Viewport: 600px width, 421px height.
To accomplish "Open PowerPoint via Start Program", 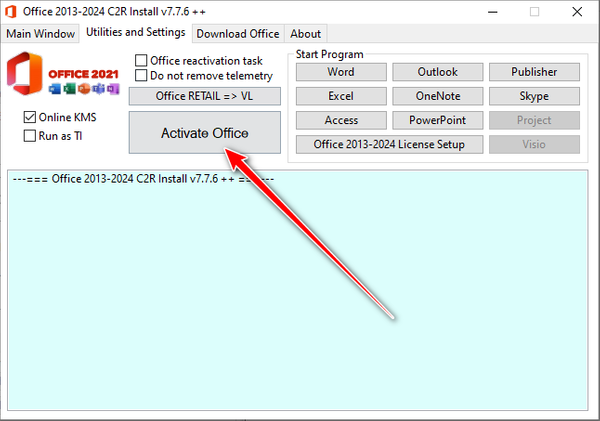I will (x=438, y=120).
